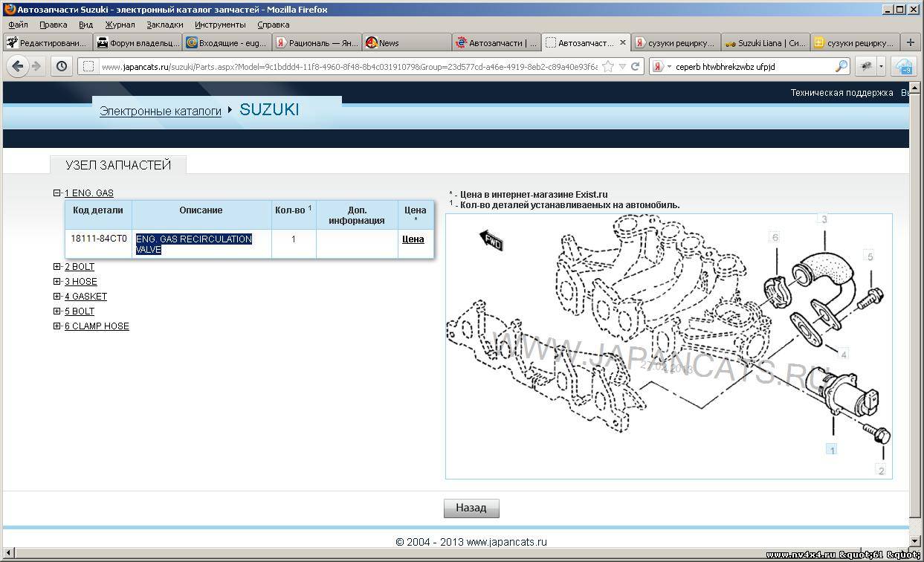The image size is (924, 562).
Task: Open the Журнал menu
Action: [120, 25]
